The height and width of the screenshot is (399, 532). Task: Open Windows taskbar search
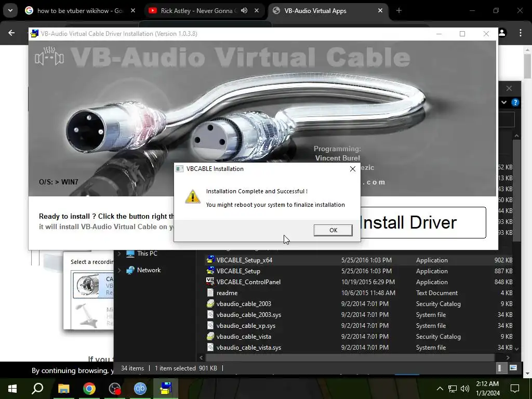[x=37, y=389]
